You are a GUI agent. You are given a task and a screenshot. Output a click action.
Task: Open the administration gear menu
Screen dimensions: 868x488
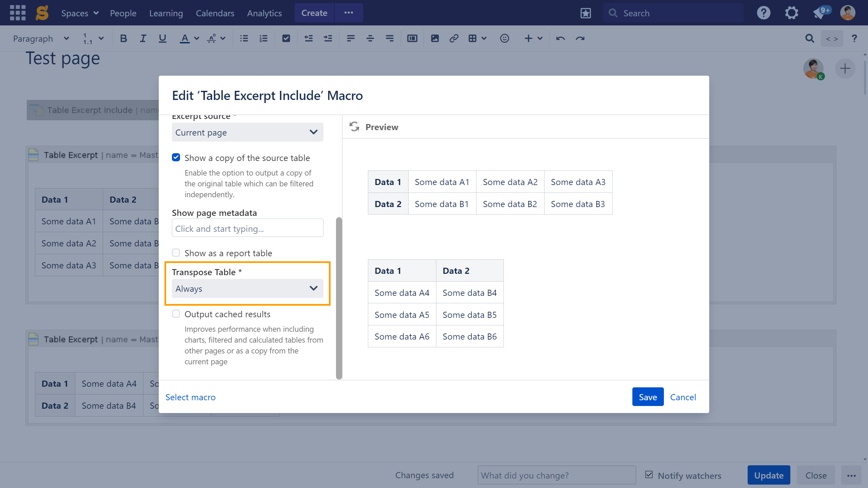click(x=792, y=13)
